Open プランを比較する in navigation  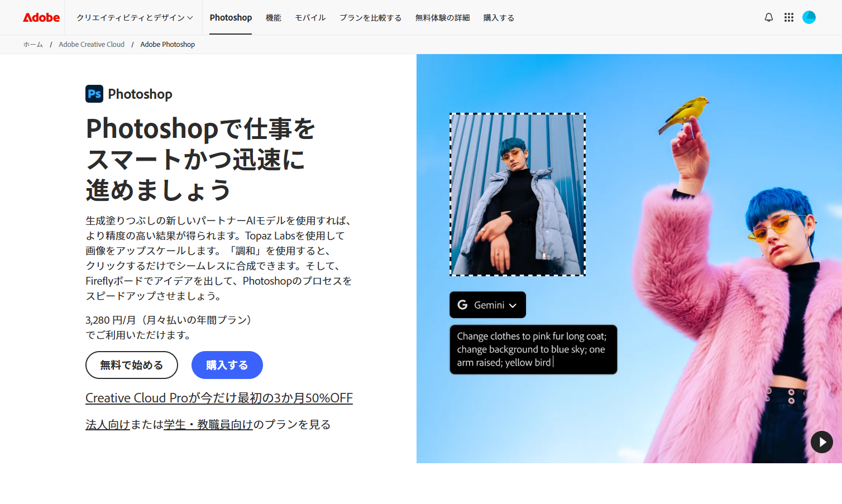pyautogui.click(x=371, y=17)
